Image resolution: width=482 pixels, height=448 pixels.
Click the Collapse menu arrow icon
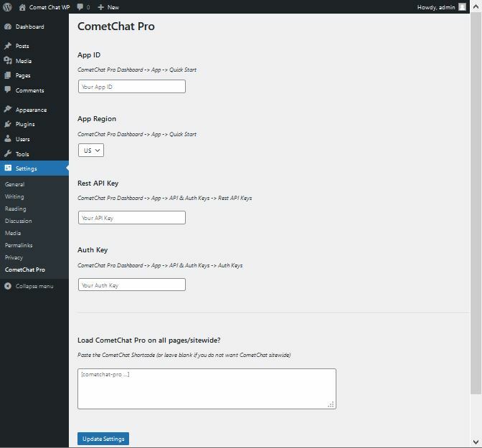8,286
